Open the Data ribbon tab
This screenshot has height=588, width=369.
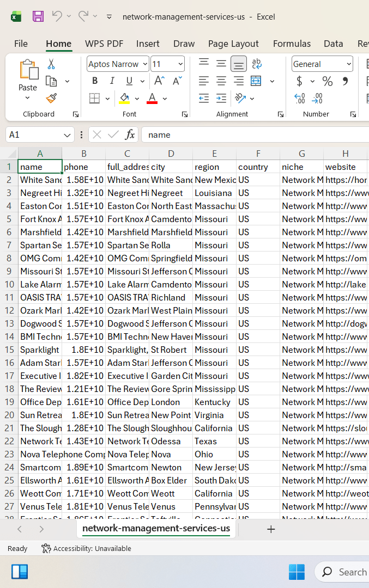[x=334, y=44]
